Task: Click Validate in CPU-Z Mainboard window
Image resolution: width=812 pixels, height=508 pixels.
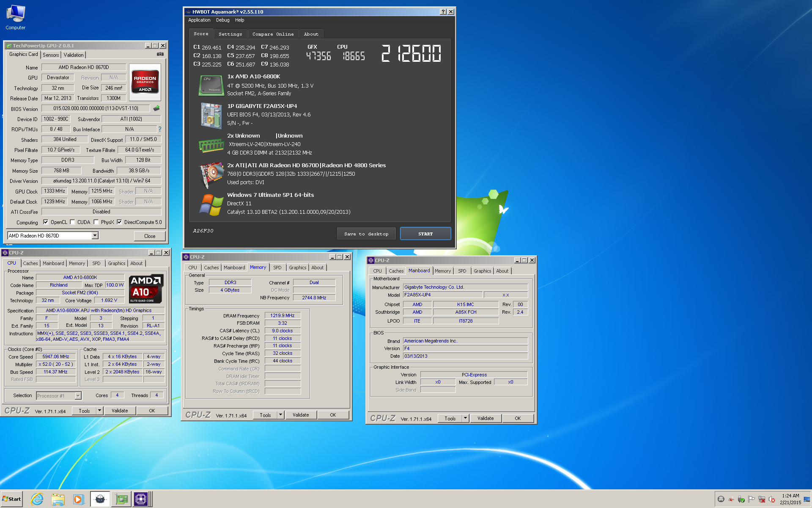Action: coord(486,418)
